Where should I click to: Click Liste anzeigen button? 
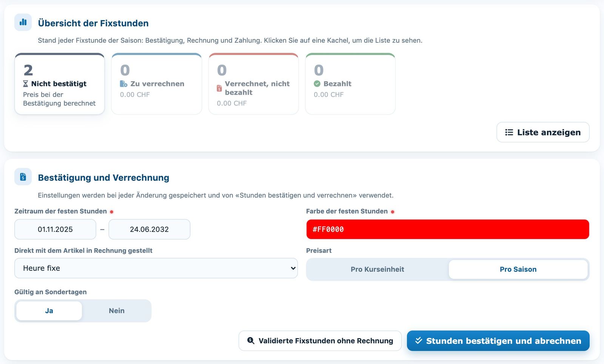click(543, 132)
